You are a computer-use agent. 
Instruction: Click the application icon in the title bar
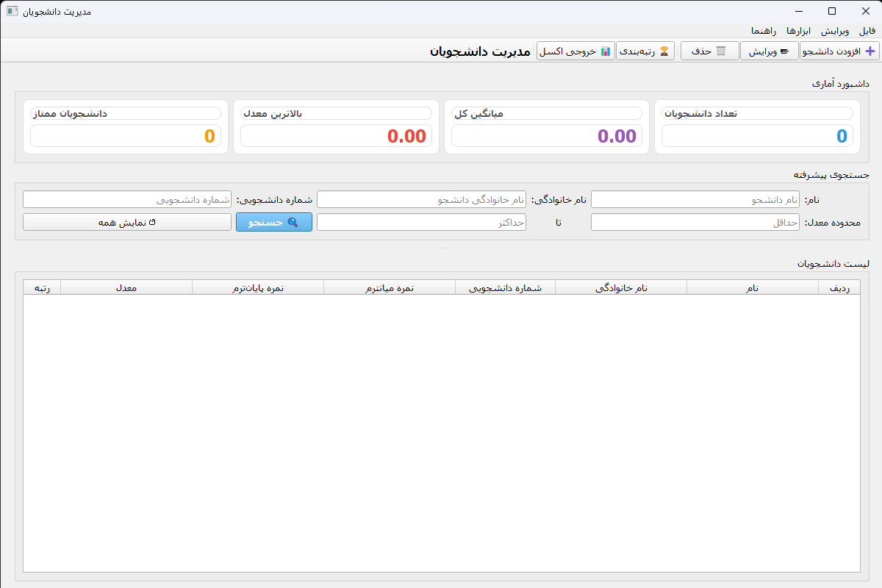coord(12,11)
